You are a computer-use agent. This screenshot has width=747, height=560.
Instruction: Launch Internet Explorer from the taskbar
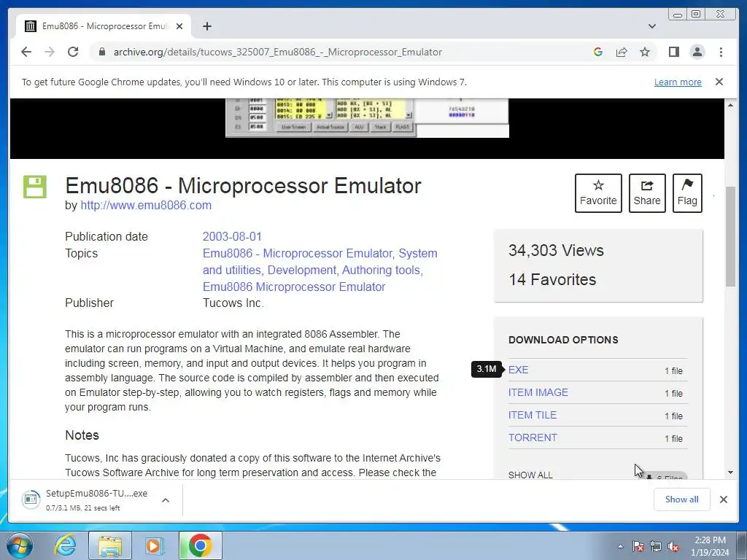(x=65, y=545)
